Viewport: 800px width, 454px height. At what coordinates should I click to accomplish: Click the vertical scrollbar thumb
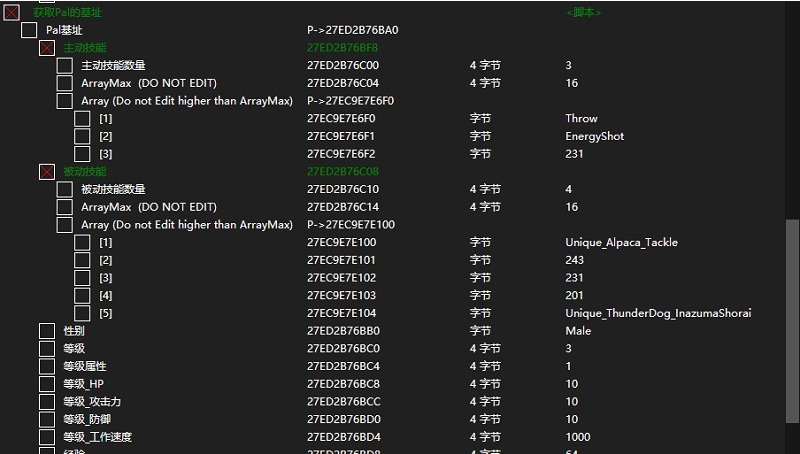coord(792,321)
